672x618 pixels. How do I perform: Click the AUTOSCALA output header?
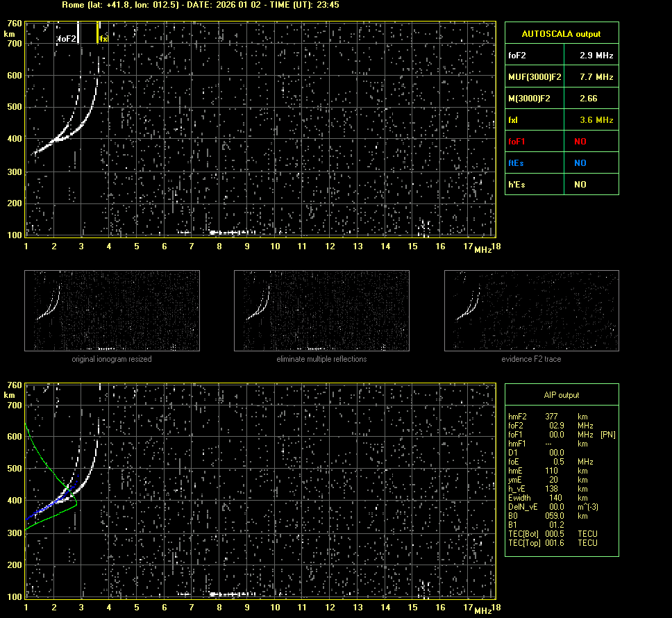click(x=561, y=33)
